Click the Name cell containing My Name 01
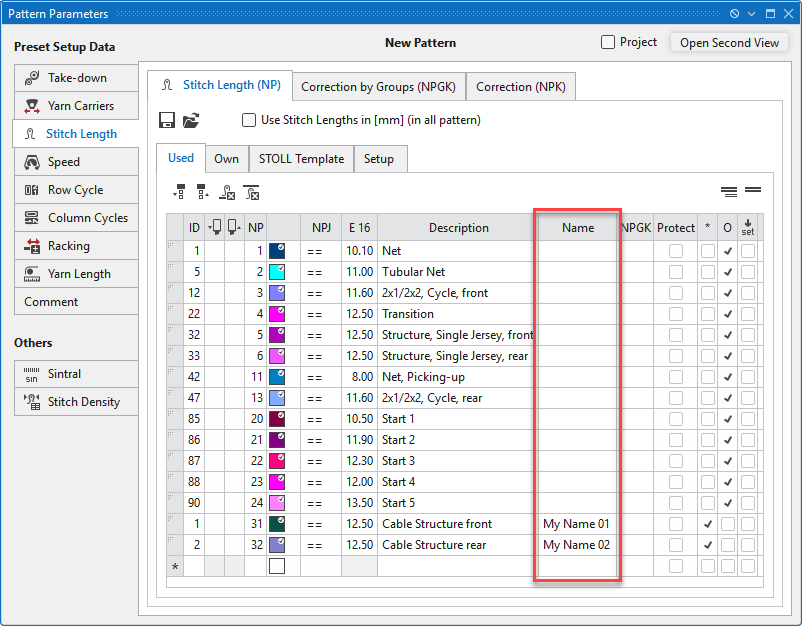Image resolution: width=802 pixels, height=626 pixels. coord(576,524)
